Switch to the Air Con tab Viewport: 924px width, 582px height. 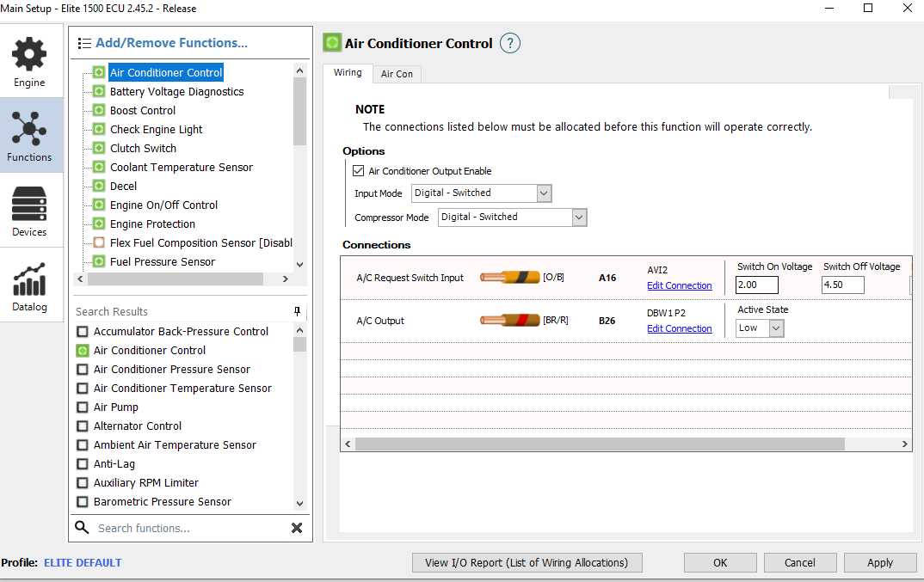[397, 74]
